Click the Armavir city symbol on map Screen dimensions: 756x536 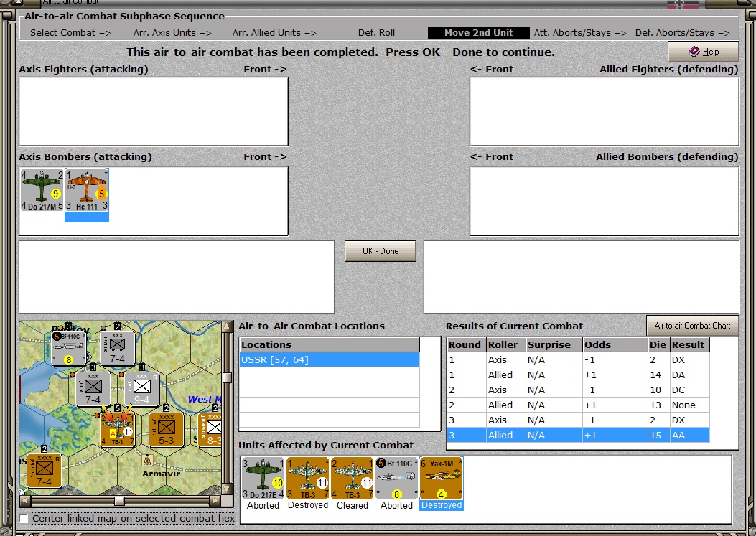147,460
